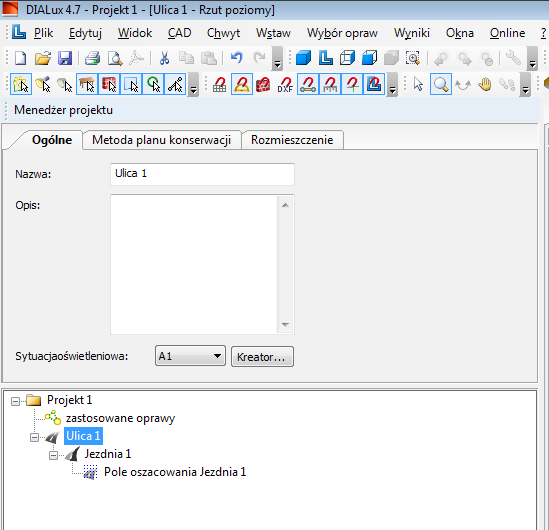Open the CAD menu

(x=179, y=33)
